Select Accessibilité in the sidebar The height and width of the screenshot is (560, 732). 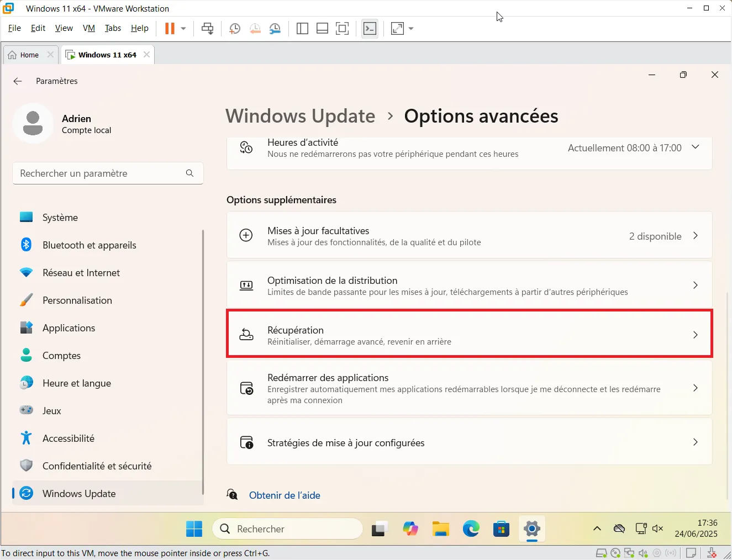[x=108, y=439]
